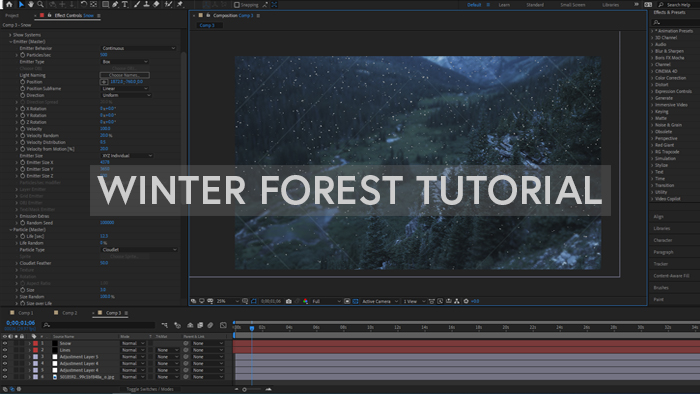Open the Character panel in right sidebar
Screen dimensions: 700x394
pos(663,240)
